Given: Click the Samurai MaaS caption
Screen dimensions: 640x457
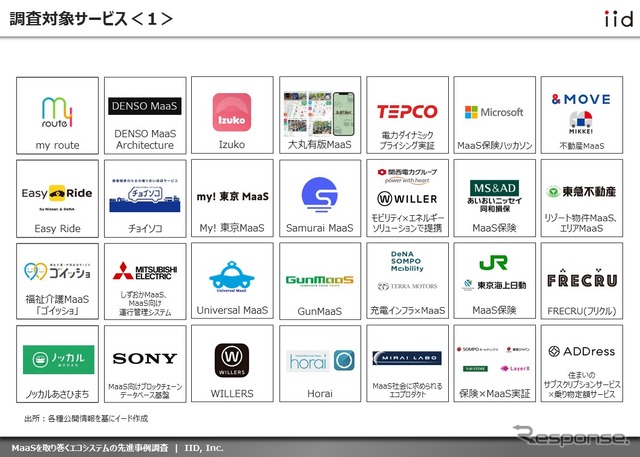Looking at the screenshot, I should (x=320, y=228).
